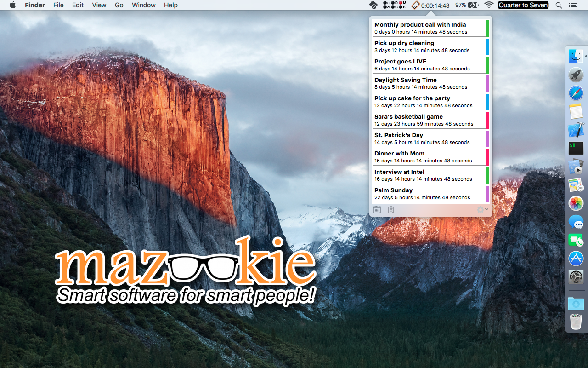This screenshot has height=368, width=588.
Task: Expand the Wi-Fi status menu
Action: coord(489,5)
